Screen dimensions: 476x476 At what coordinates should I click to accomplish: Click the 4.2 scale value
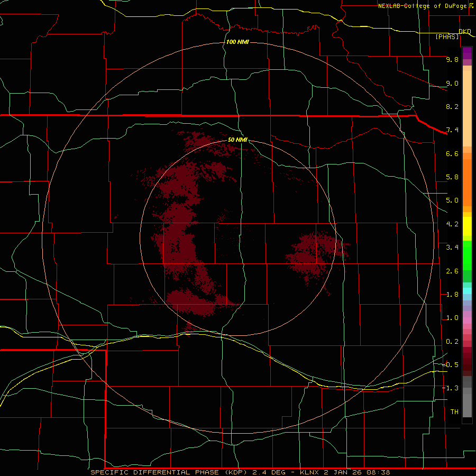[452, 224]
